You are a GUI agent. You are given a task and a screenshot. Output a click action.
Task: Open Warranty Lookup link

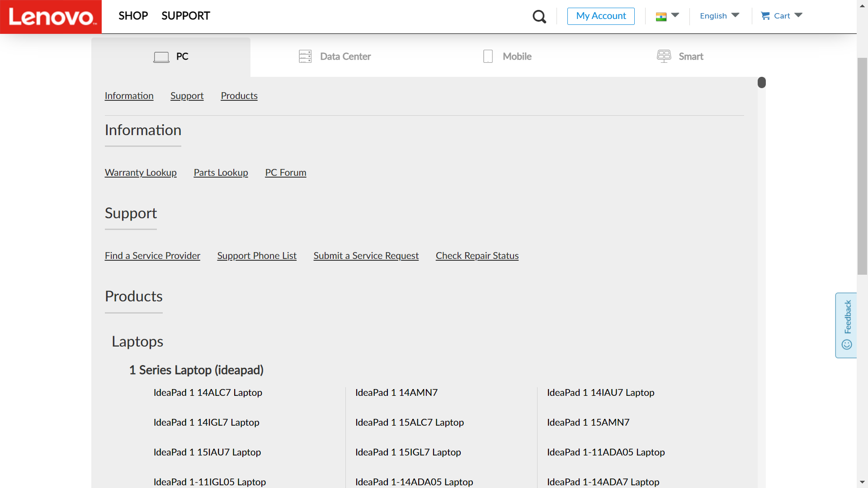[141, 173]
